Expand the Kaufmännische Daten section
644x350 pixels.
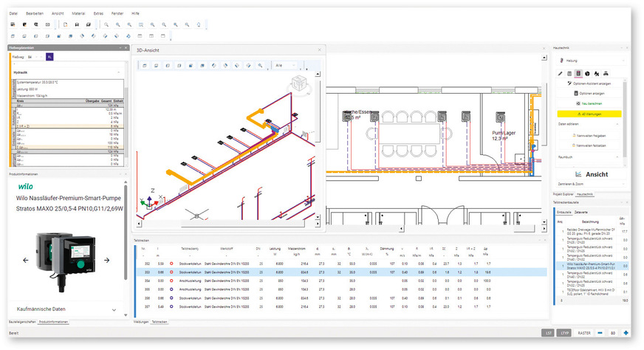[114, 309]
